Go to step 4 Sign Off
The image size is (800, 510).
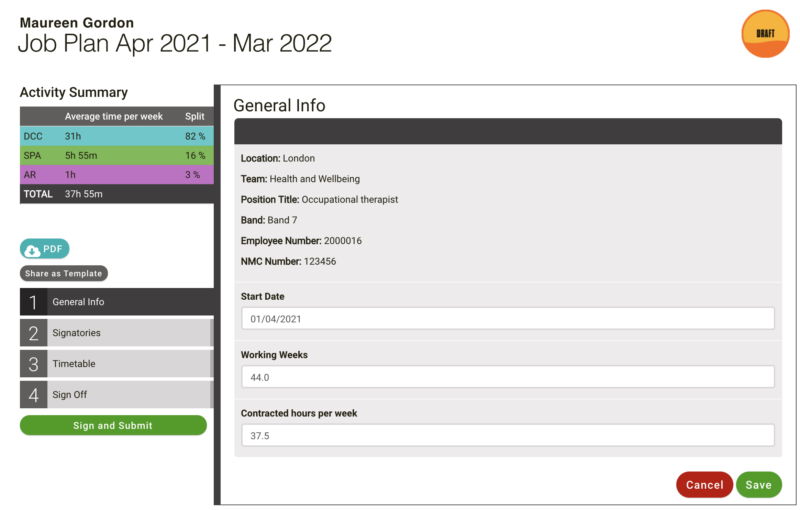tap(116, 395)
